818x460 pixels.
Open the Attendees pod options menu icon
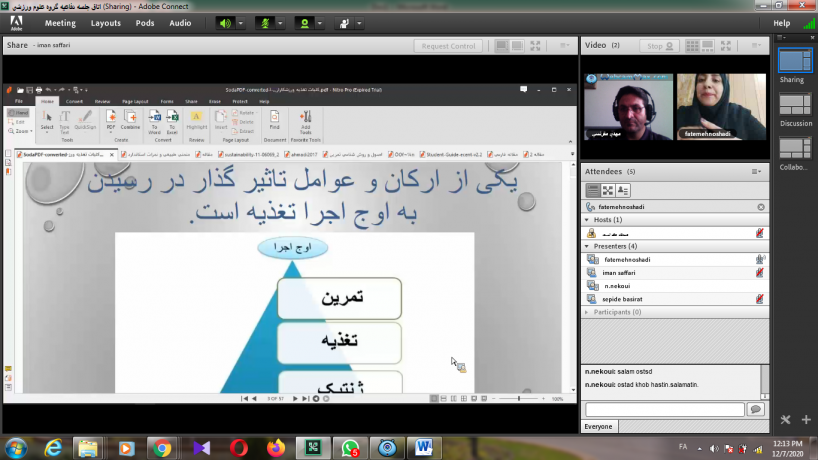click(x=757, y=172)
